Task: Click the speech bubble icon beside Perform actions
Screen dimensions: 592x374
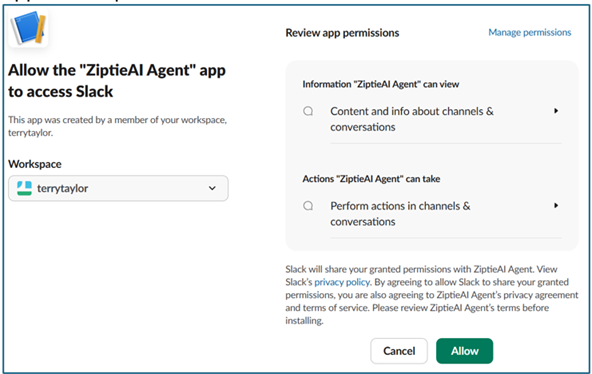Action: click(x=308, y=206)
